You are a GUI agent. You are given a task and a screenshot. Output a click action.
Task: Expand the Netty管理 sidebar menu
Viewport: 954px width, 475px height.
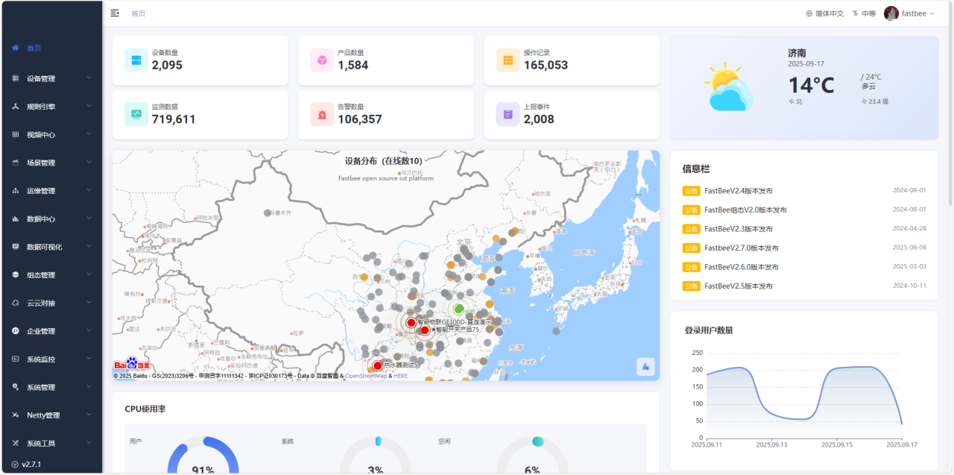[x=50, y=415]
